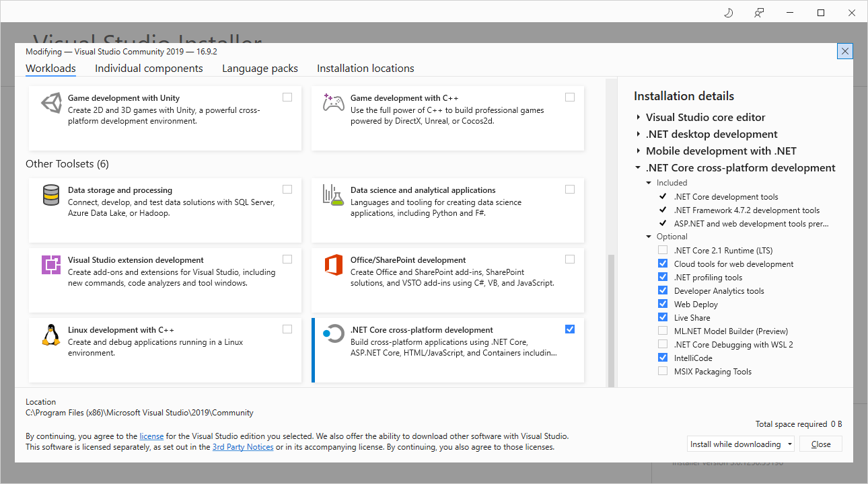Click the Close button

pos(821,444)
